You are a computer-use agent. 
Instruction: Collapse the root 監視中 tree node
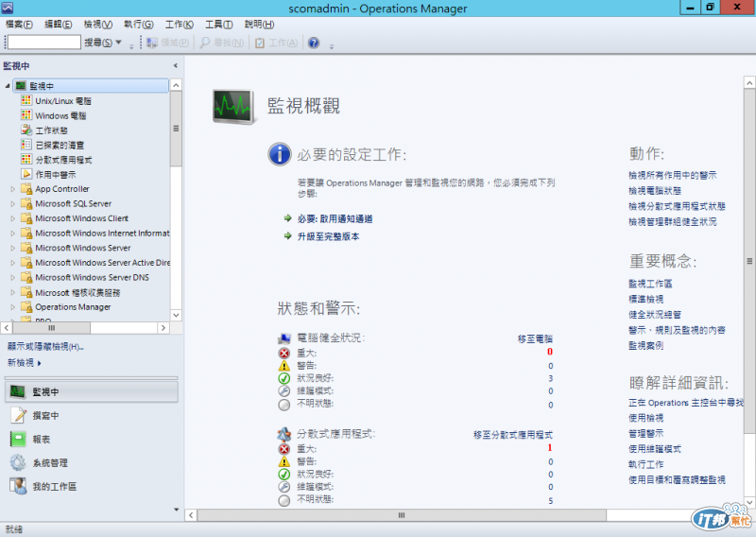(x=8, y=86)
